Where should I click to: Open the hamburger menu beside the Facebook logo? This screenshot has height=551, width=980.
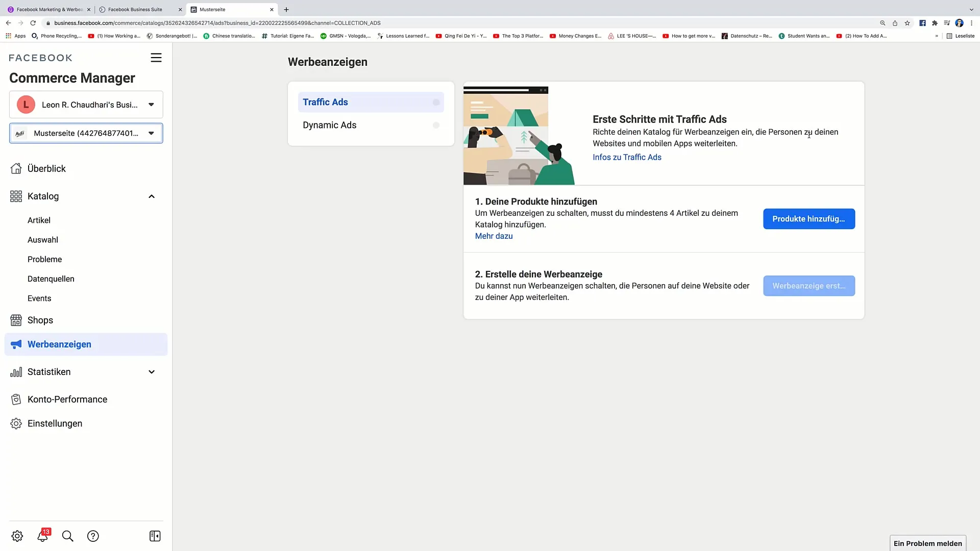pyautogui.click(x=156, y=58)
